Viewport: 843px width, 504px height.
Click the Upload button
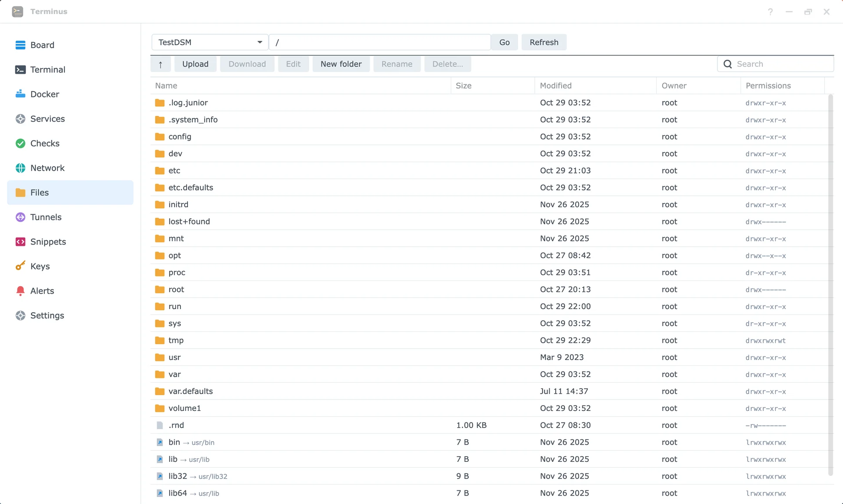195,64
